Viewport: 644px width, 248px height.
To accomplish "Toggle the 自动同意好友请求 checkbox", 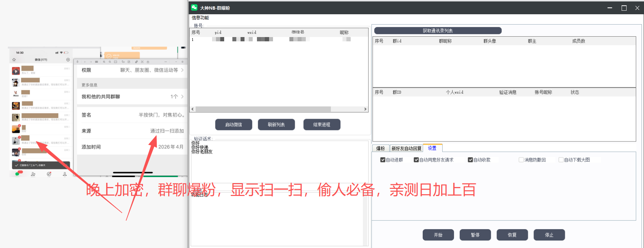I will [x=416, y=160].
